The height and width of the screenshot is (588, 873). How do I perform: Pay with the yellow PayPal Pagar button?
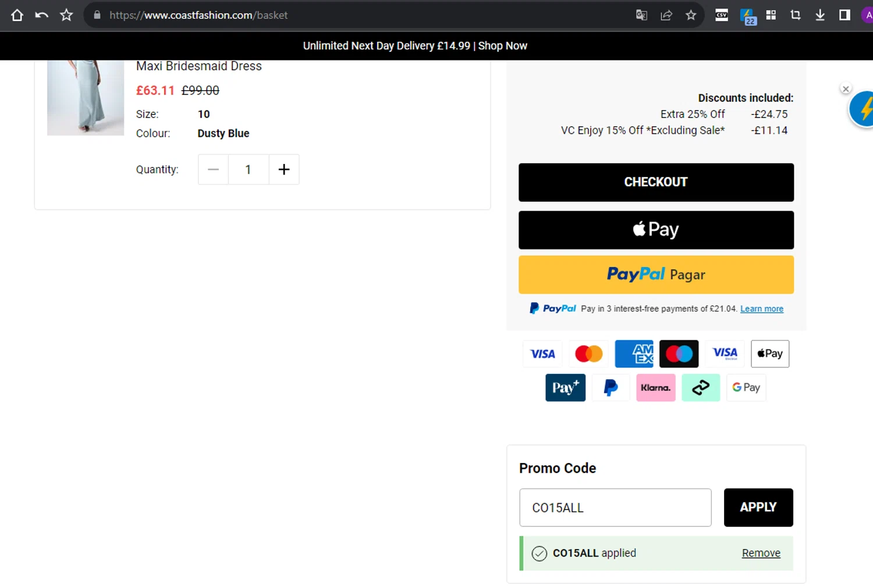656,275
